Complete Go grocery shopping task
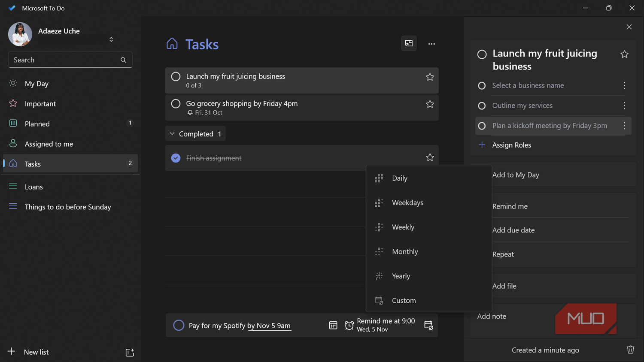The width and height of the screenshot is (644, 362). (176, 104)
